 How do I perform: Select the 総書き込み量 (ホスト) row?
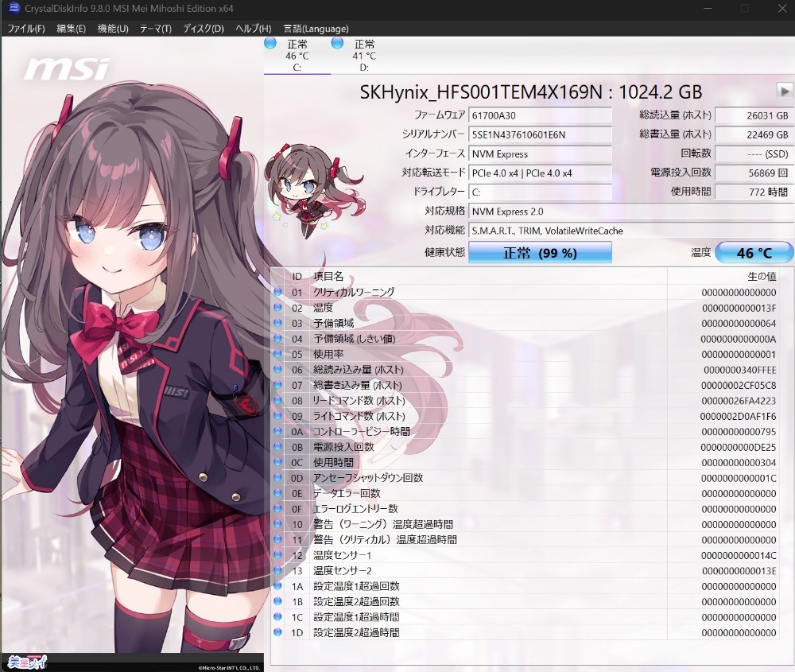(525, 385)
